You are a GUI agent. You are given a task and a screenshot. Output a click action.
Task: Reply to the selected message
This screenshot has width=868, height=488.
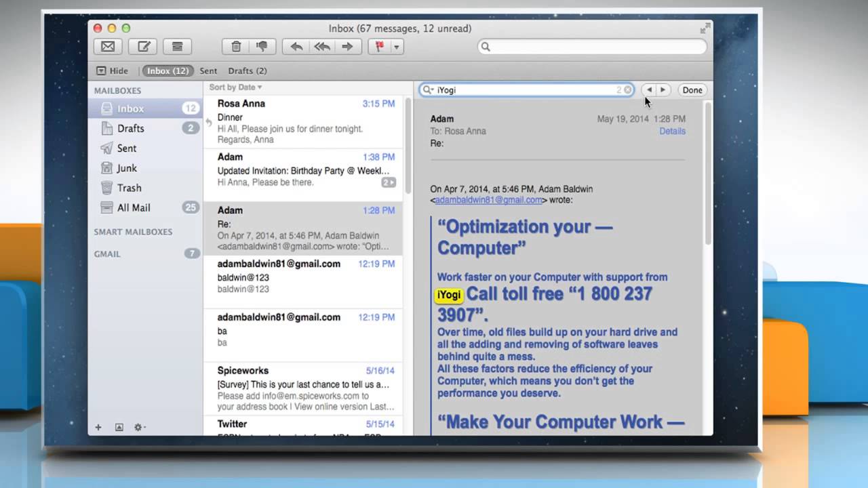pos(296,46)
